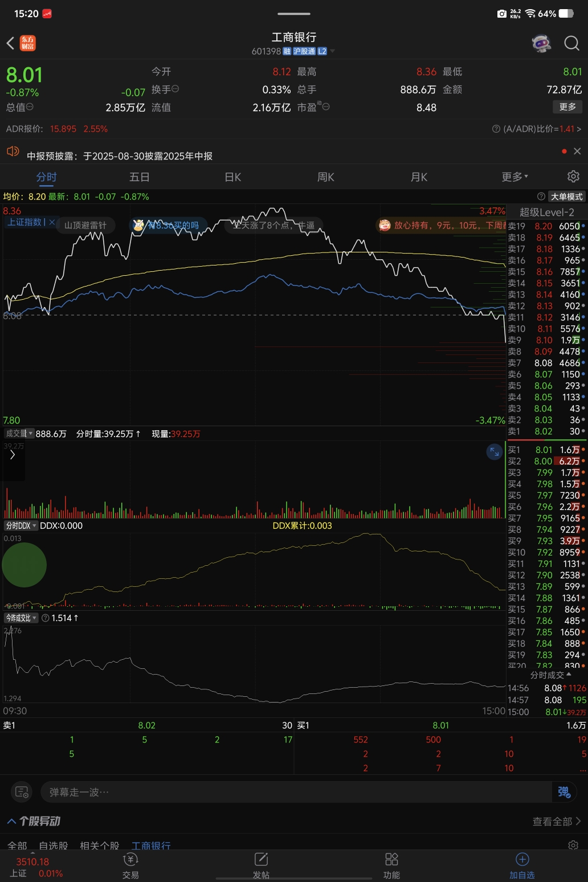This screenshot has width=588, height=882.
Task: Select 卖1 8.02 order book row
Action: point(547,431)
